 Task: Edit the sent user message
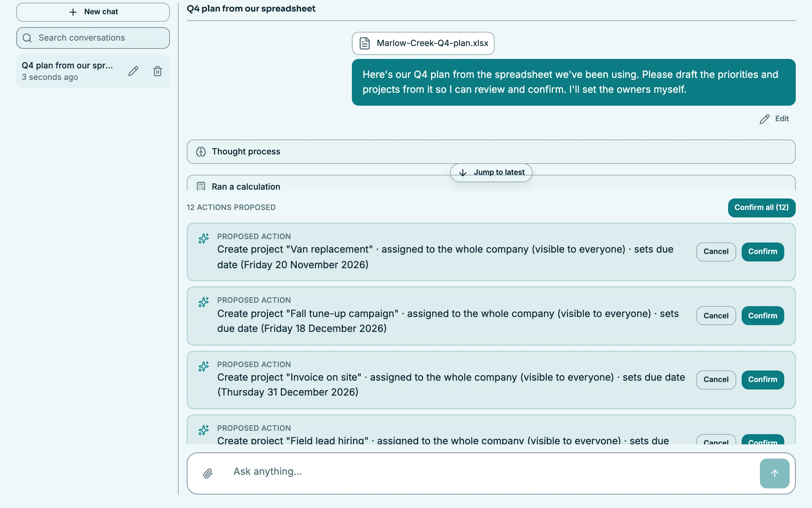774,119
